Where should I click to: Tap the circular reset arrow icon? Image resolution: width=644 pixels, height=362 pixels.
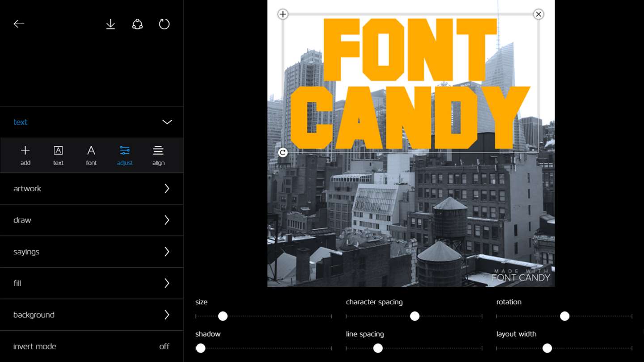(x=164, y=24)
